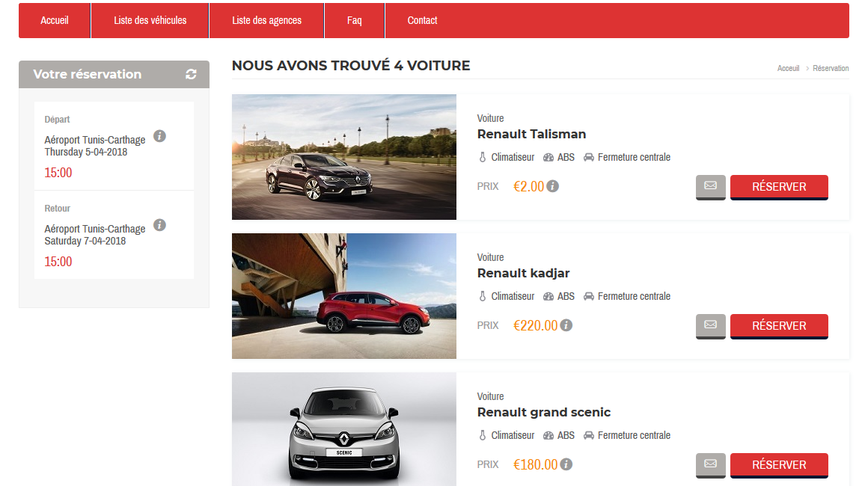Click the €2.00 price text

pos(529,187)
